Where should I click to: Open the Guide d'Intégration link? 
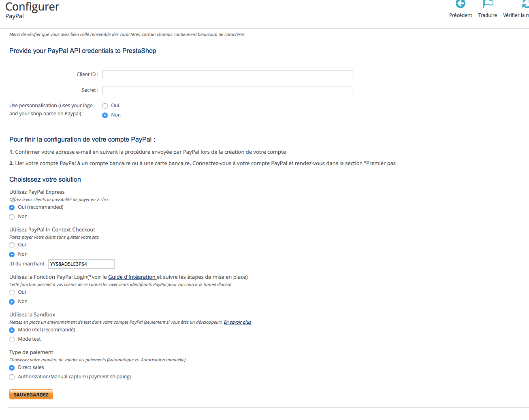(x=132, y=277)
